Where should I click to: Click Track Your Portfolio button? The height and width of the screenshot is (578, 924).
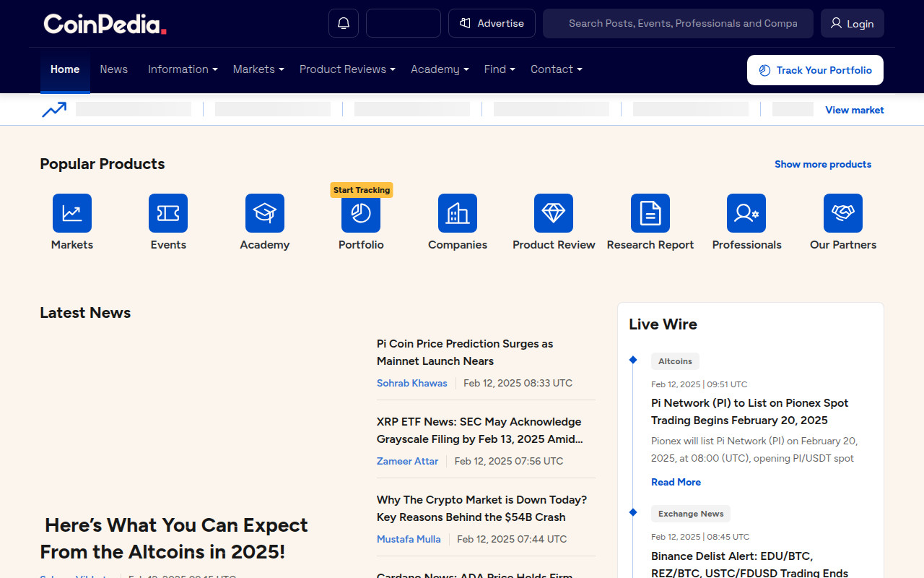pos(815,70)
